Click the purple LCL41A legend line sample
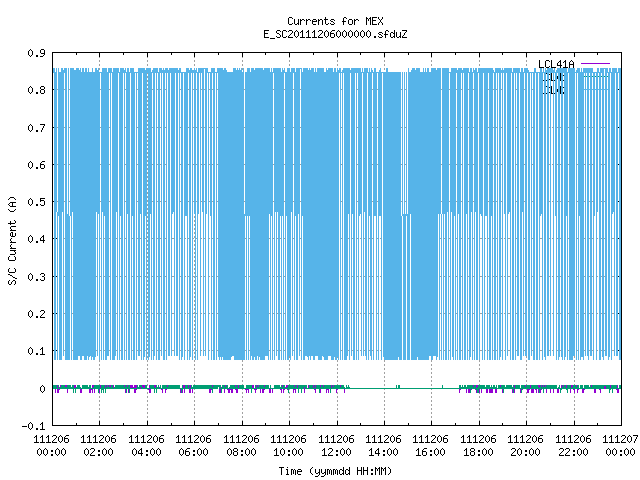 [595, 64]
